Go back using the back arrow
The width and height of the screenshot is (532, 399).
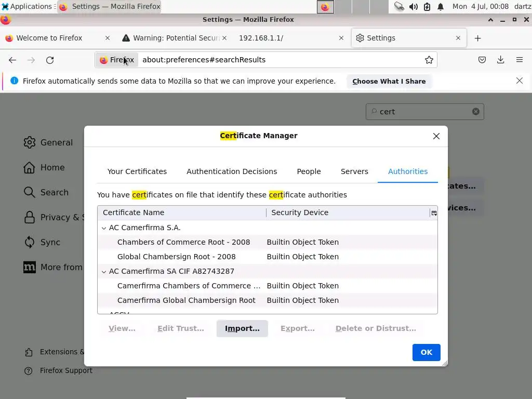click(12, 60)
